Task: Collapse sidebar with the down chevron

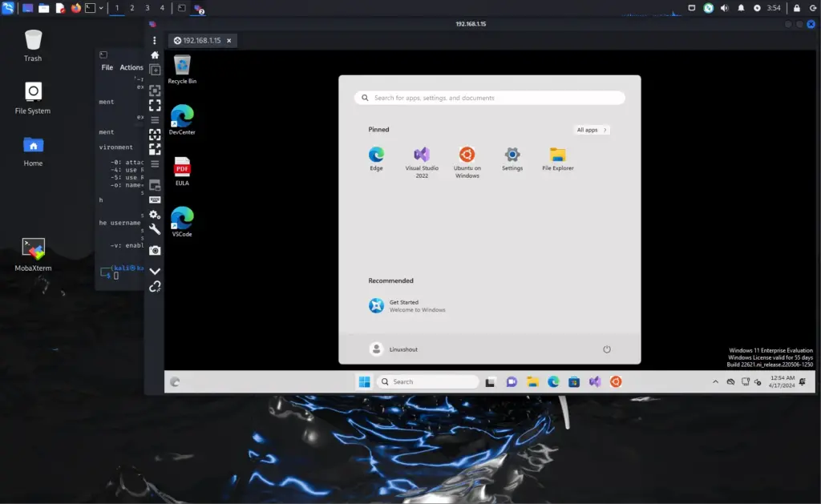Action: tap(155, 271)
